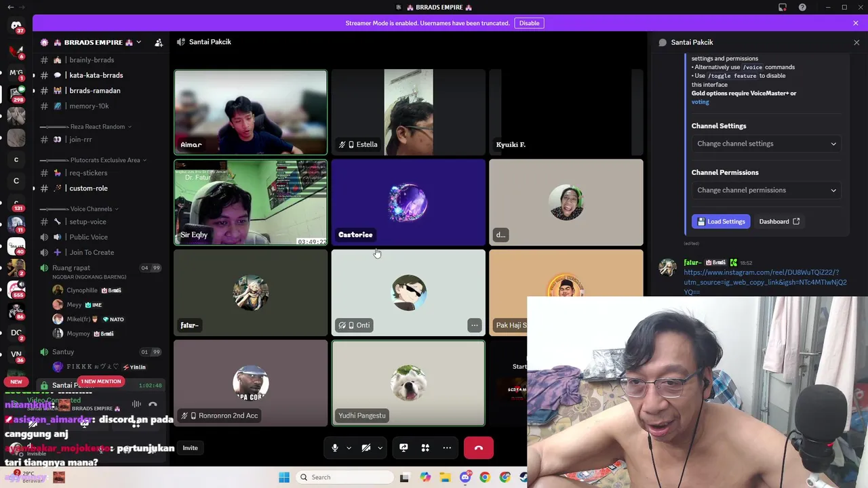Open more call options (three dots)
The image size is (868, 488).
[447, 448]
